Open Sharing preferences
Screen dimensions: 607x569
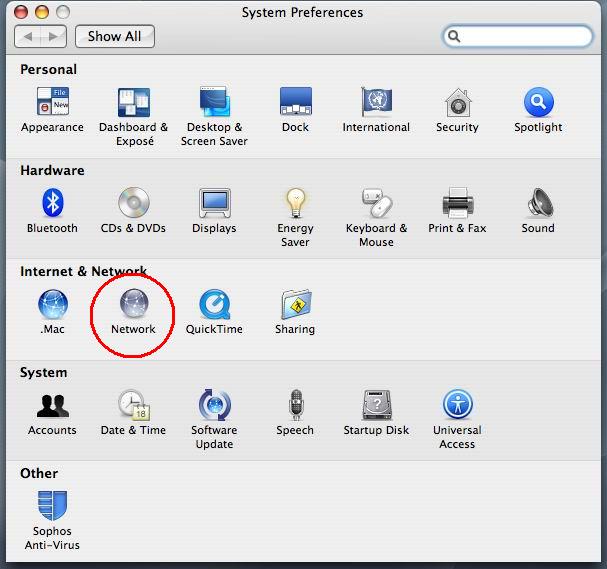click(295, 305)
